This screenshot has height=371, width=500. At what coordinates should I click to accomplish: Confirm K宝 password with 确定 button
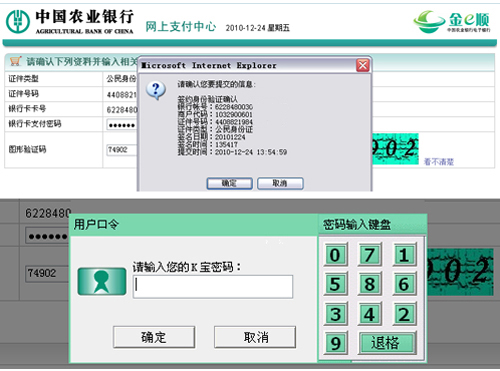154,337
